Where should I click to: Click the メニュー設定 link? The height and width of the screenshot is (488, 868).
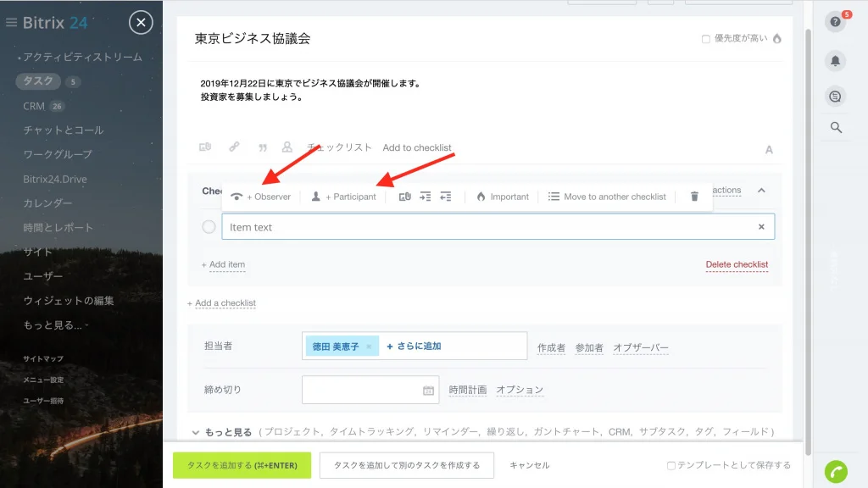click(43, 380)
